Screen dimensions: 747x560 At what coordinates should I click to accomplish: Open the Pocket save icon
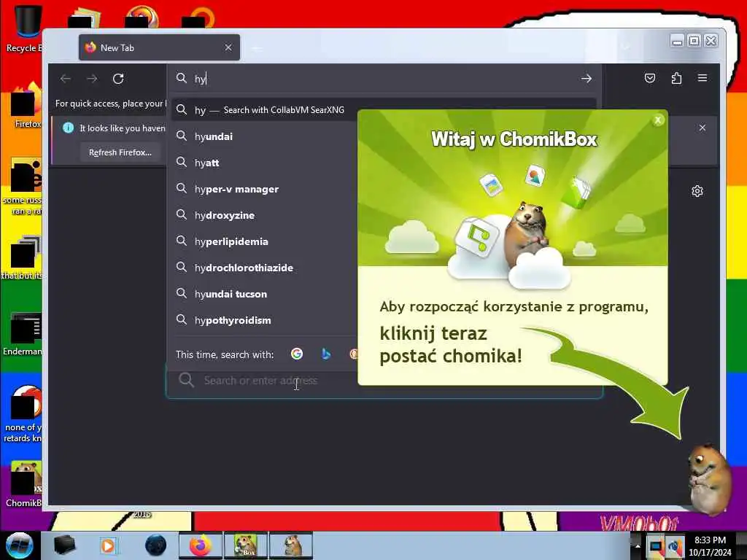click(x=650, y=78)
